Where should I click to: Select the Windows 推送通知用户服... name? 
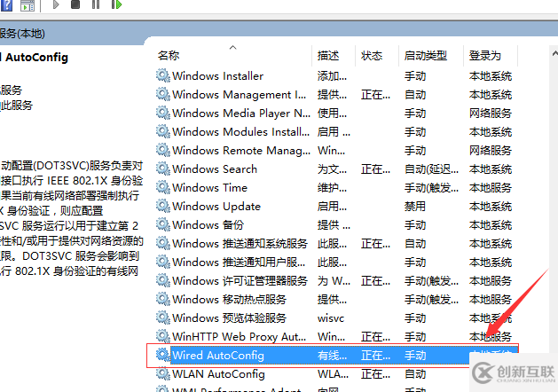(239, 263)
